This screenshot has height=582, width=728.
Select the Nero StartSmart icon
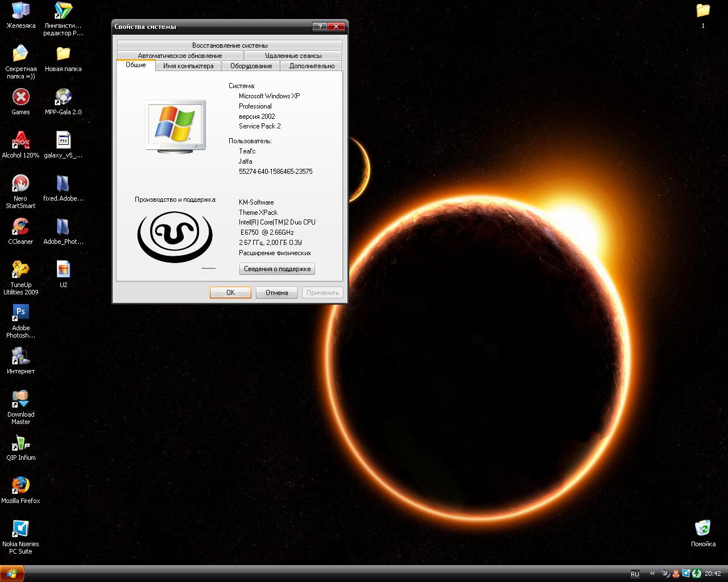coord(20,183)
